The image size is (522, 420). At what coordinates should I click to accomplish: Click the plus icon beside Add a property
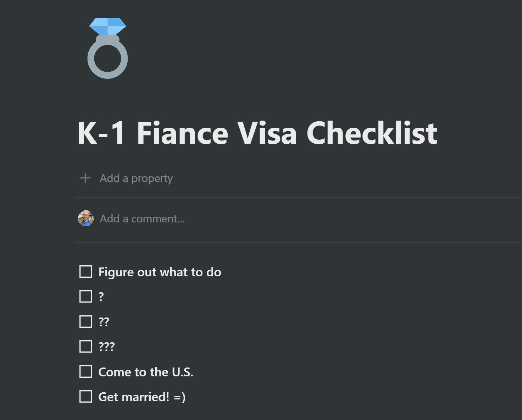[x=85, y=178]
